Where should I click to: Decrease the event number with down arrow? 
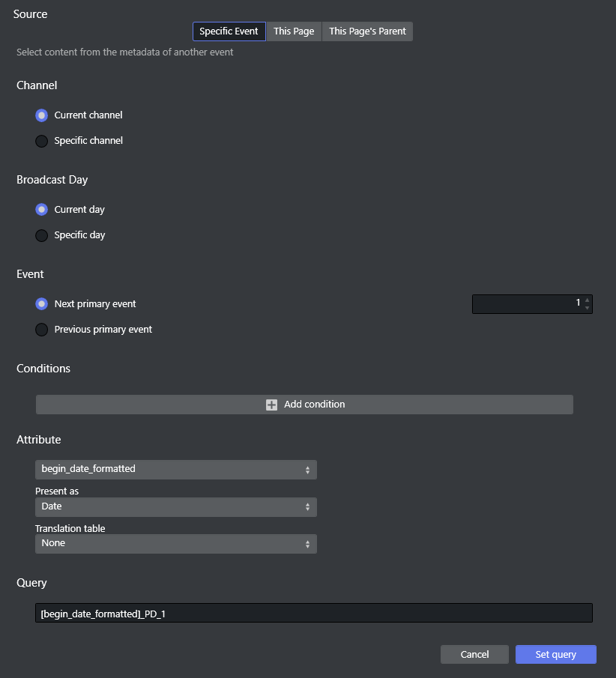587,308
